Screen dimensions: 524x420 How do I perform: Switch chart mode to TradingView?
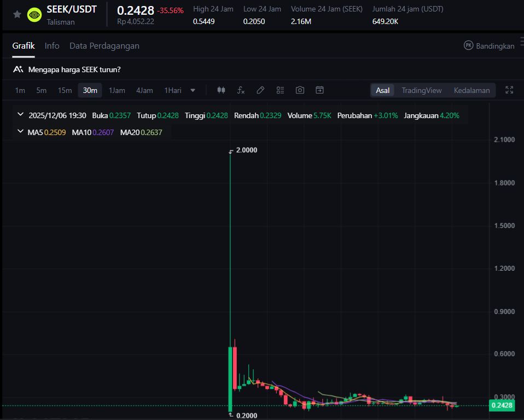[421, 90]
